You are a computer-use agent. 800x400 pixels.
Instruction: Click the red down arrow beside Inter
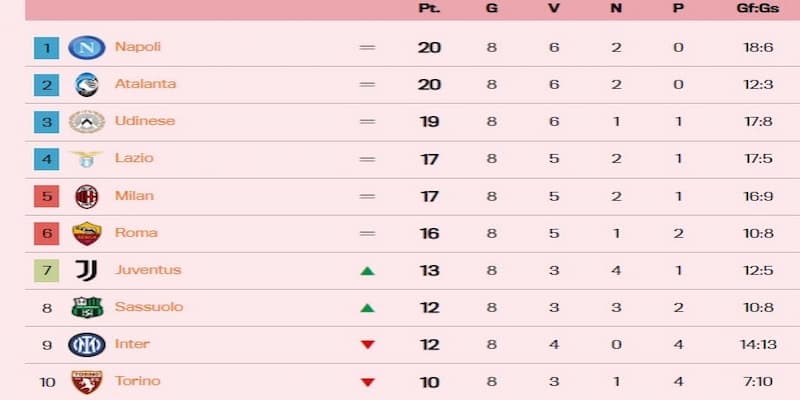(367, 345)
